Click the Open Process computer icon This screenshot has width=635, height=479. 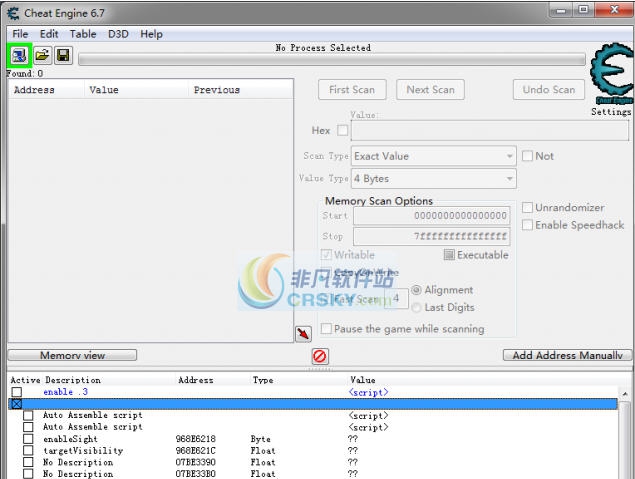point(20,56)
